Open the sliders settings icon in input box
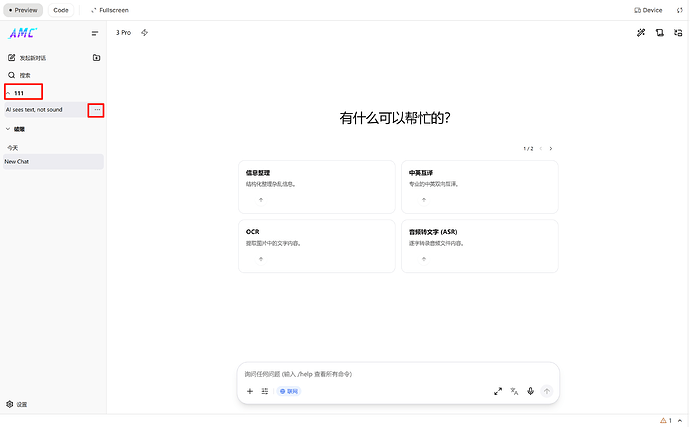 click(264, 391)
